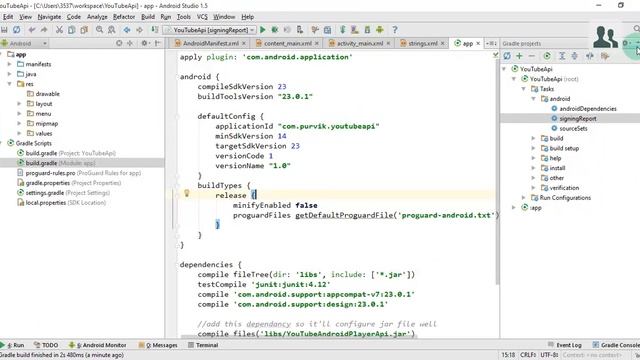Refresh all Gradle projects
This screenshot has height=360, width=640.
[x=507, y=56]
